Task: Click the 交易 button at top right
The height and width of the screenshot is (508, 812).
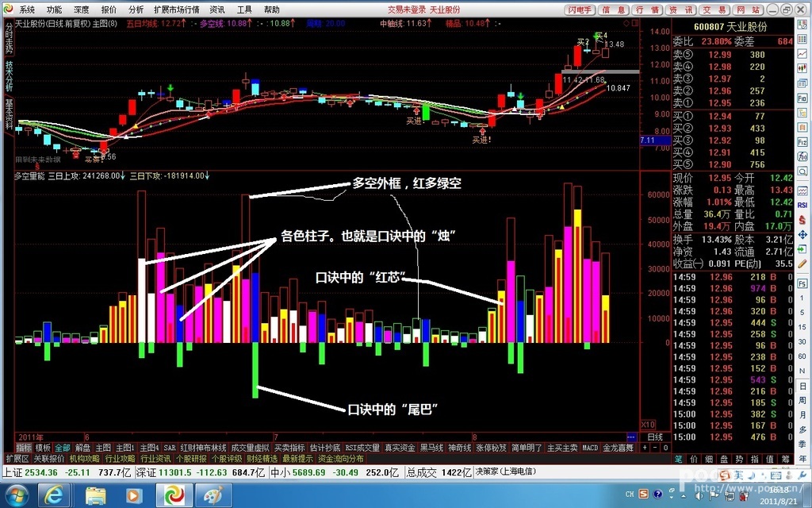Action: click(x=714, y=10)
